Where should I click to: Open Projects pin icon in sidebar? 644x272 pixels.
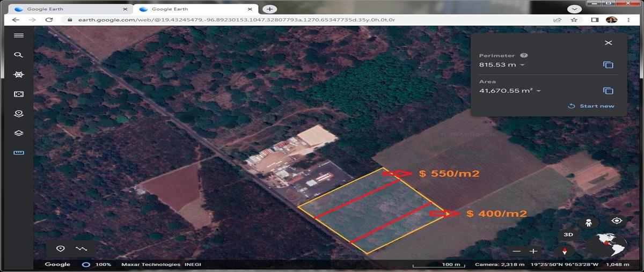[x=19, y=114]
